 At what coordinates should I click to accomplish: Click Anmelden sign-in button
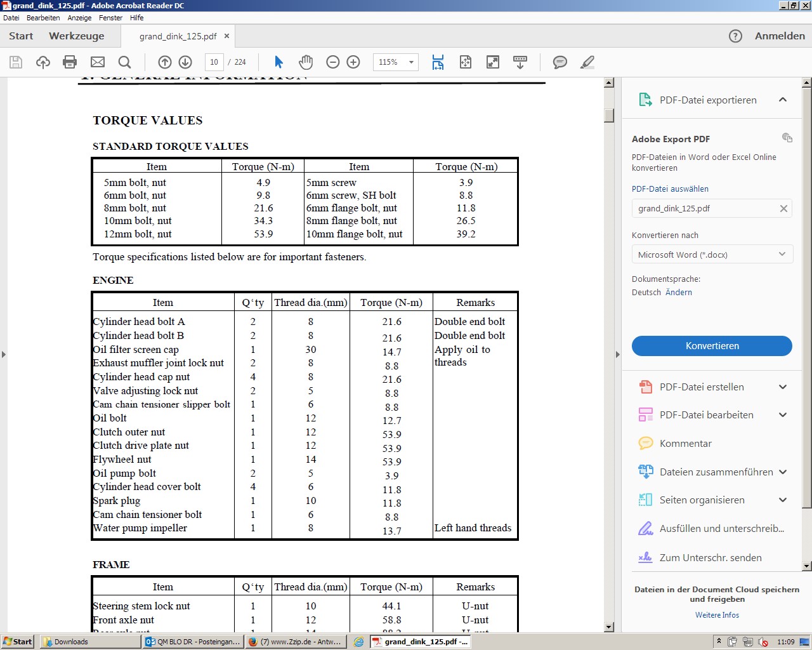click(x=780, y=36)
